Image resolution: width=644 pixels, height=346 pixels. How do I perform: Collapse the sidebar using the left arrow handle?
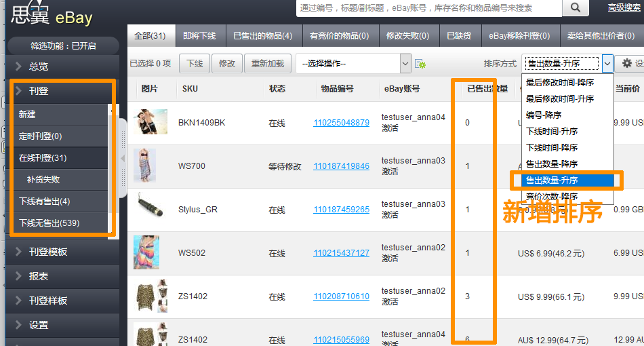click(x=123, y=158)
